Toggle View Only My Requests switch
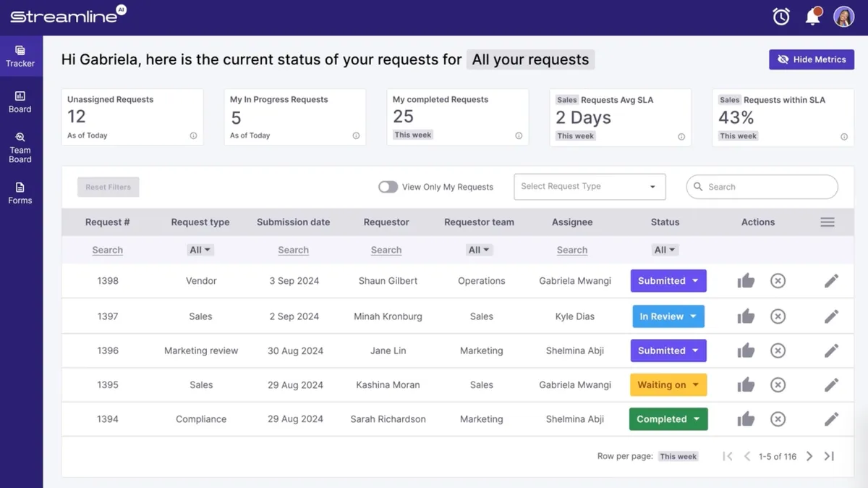 [388, 187]
